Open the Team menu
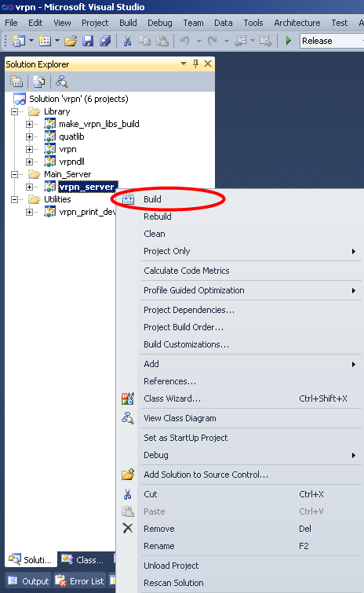This screenshot has width=364, height=593. [x=193, y=23]
